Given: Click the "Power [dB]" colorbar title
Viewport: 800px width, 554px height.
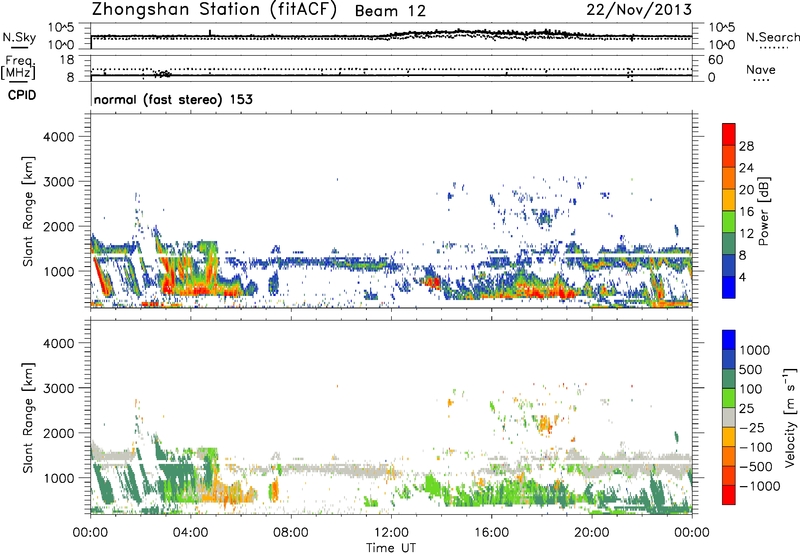Looking at the screenshot, I should (763, 211).
